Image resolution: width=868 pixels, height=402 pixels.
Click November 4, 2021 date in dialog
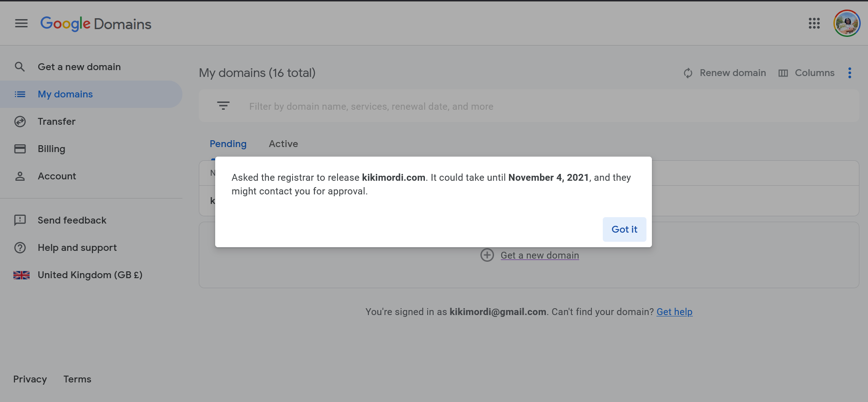549,178
